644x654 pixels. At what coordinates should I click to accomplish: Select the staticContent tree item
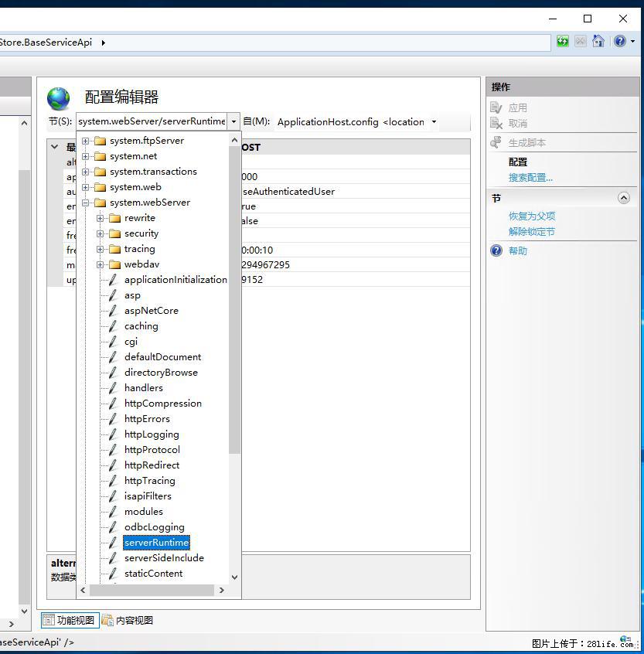click(153, 574)
